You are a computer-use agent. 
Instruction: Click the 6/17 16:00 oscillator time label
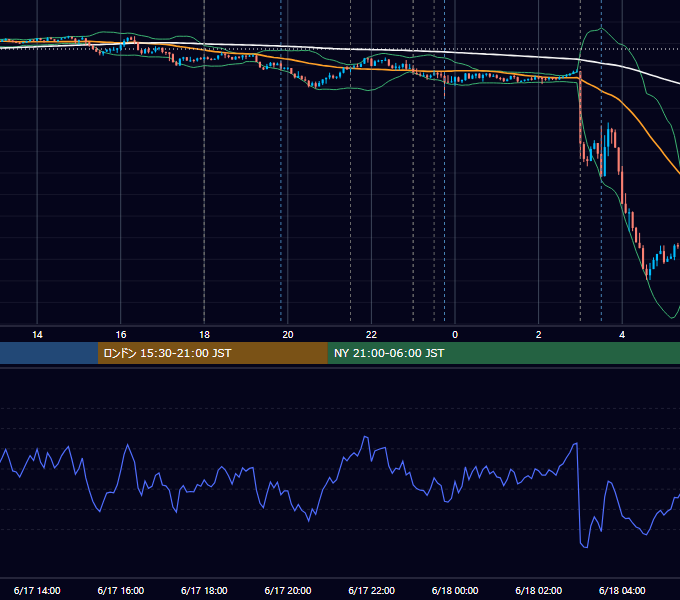tap(121, 590)
